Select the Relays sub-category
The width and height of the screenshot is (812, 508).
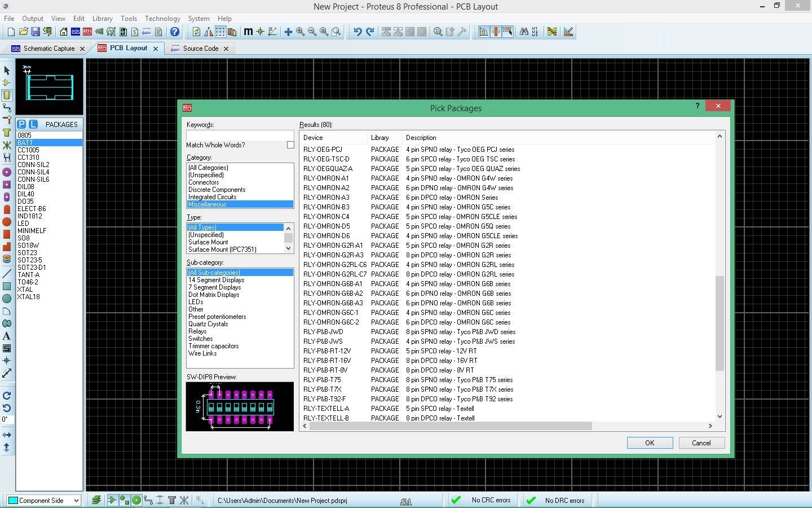point(197,331)
